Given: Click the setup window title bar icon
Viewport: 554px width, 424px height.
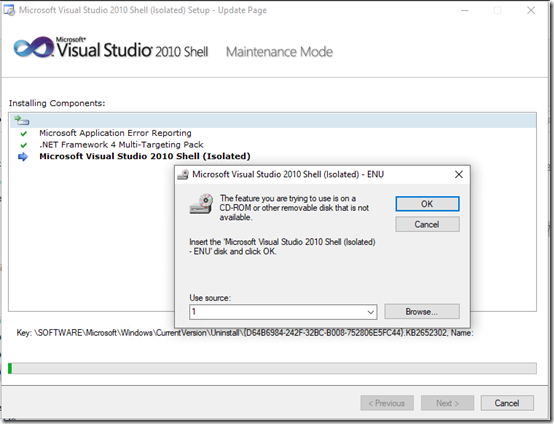Looking at the screenshot, I should [x=9, y=11].
